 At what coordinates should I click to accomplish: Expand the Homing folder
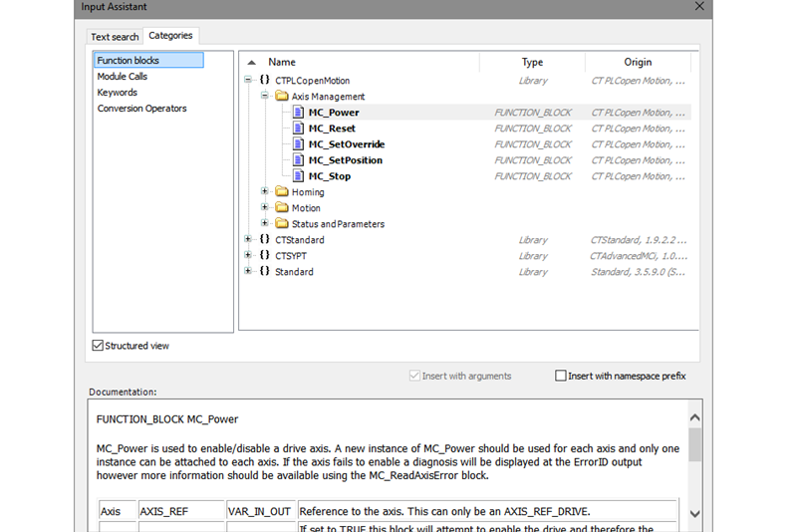coord(264,191)
